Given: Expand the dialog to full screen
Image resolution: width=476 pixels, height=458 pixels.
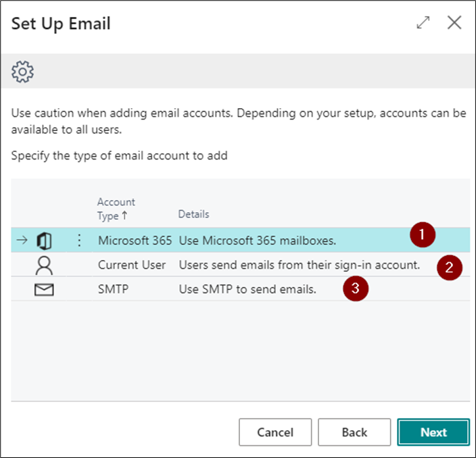Looking at the screenshot, I should (423, 23).
